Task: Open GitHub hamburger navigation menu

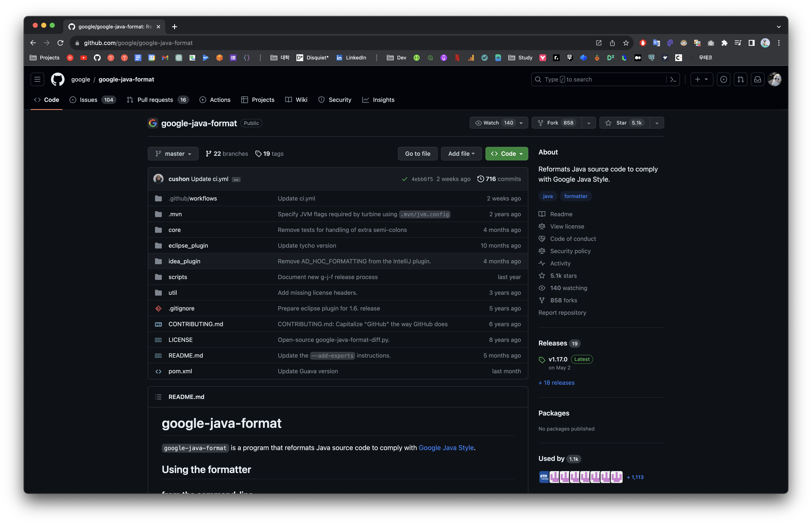Action: (37, 79)
